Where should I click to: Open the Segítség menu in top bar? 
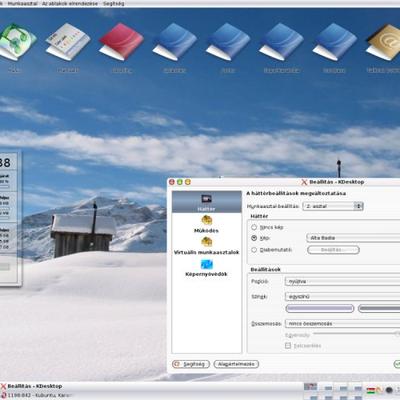coord(113,4)
